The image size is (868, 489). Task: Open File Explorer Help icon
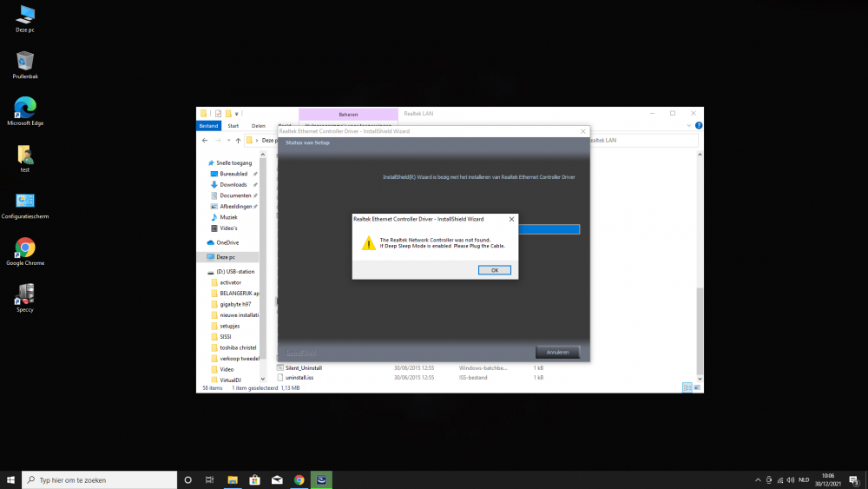699,126
